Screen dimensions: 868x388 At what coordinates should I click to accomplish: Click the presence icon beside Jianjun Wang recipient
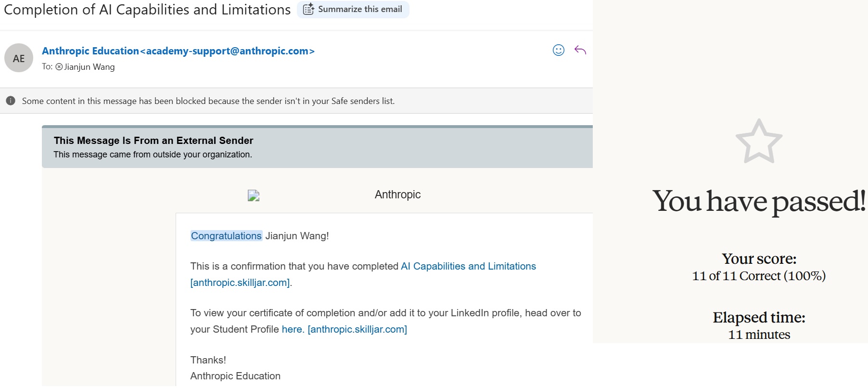[x=59, y=67]
